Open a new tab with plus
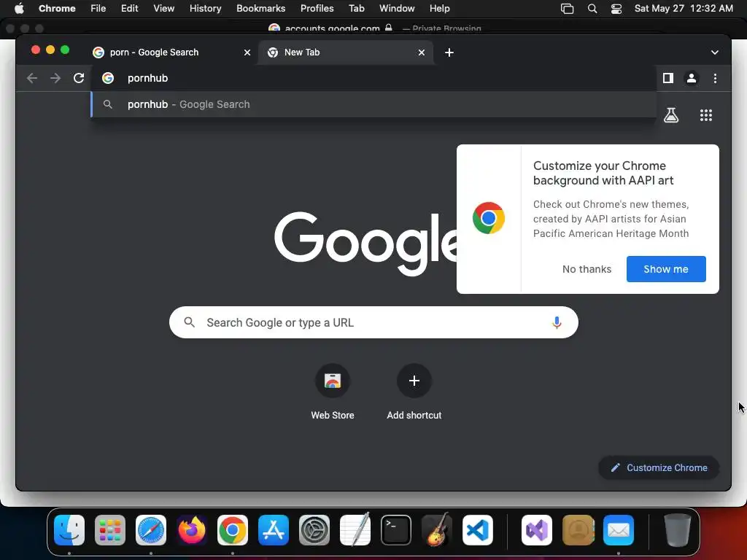 [x=449, y=52]
